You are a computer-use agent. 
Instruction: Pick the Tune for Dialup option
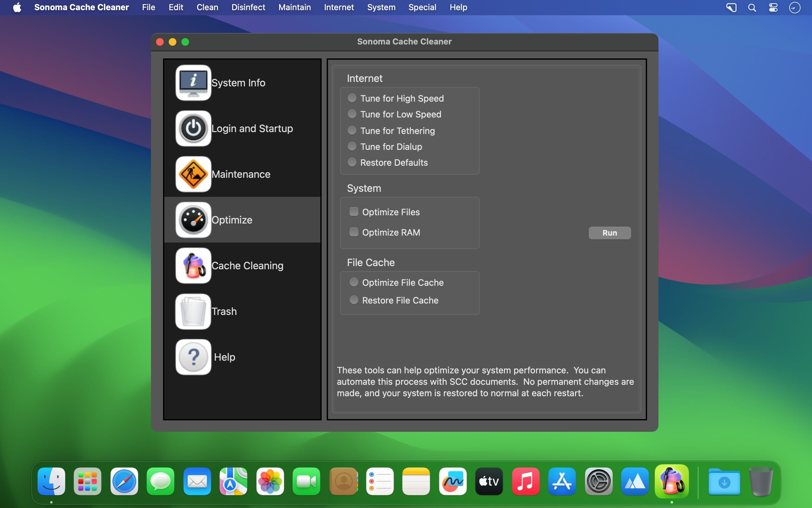coord(352,146)
